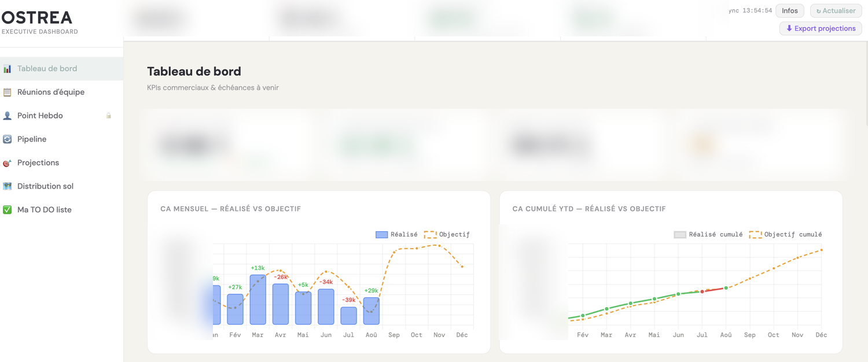Screen dimensions: 868x362
Task: Click the page scrollbar thumb
Action: pos(866,84)
